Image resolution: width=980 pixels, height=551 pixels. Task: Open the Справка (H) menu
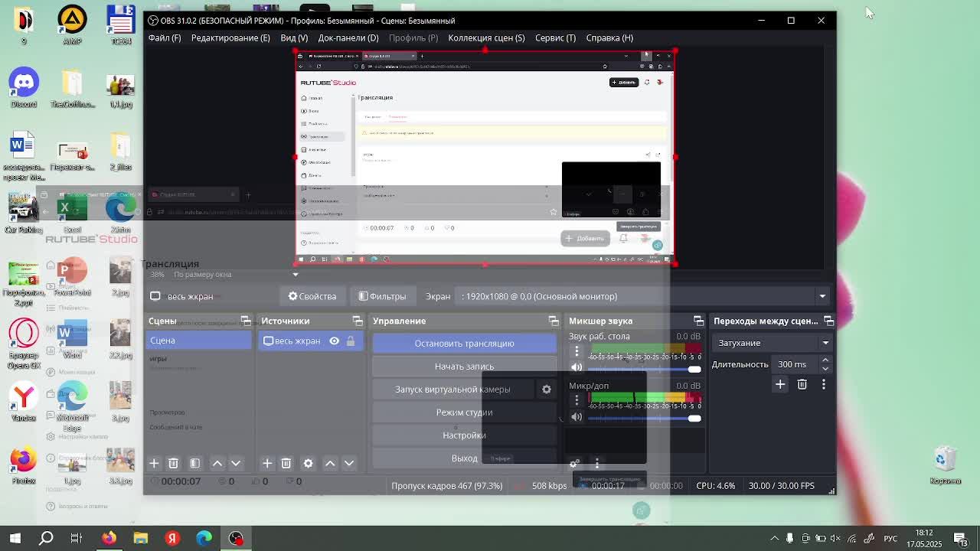point(609,37)
